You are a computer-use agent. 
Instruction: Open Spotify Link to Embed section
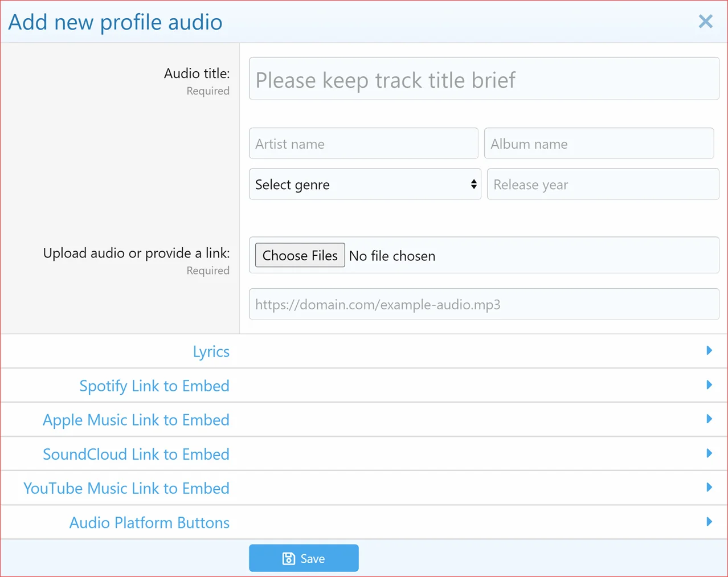tap(154, 386)
